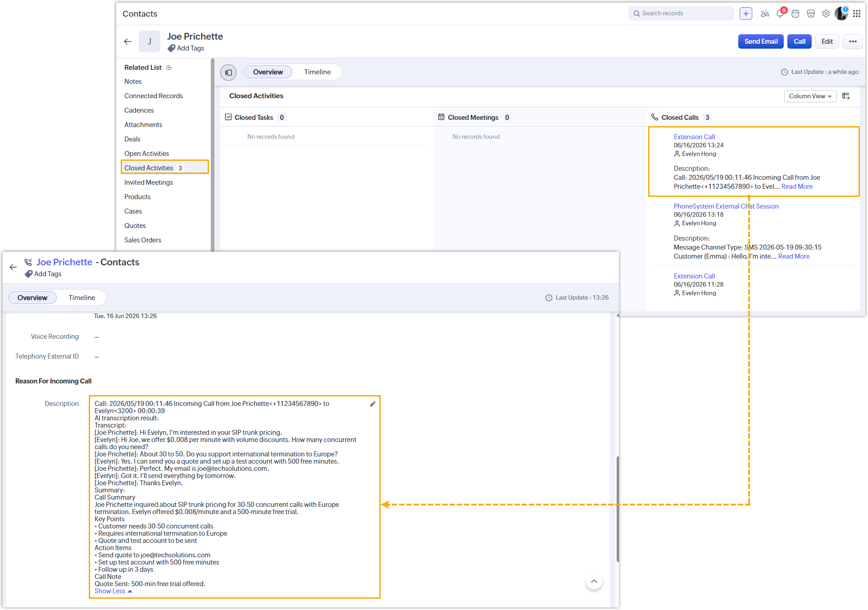Expand Read More on first Extension Call

coord(797,187)
